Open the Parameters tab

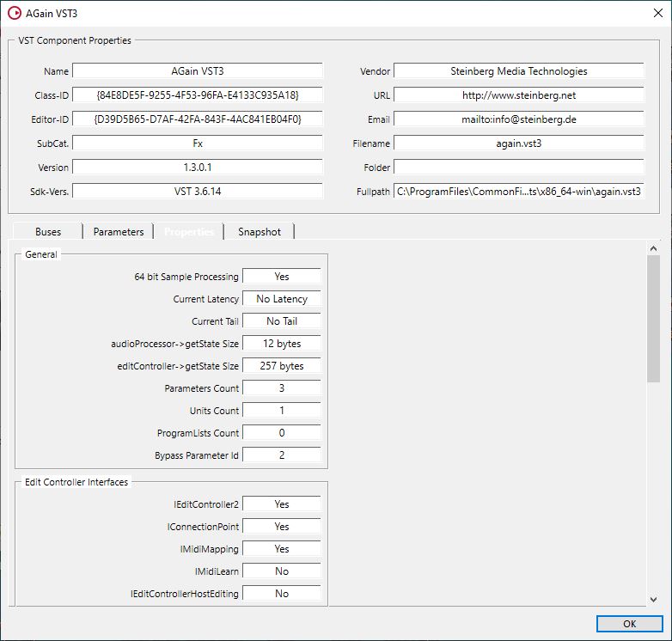(119, 232)
